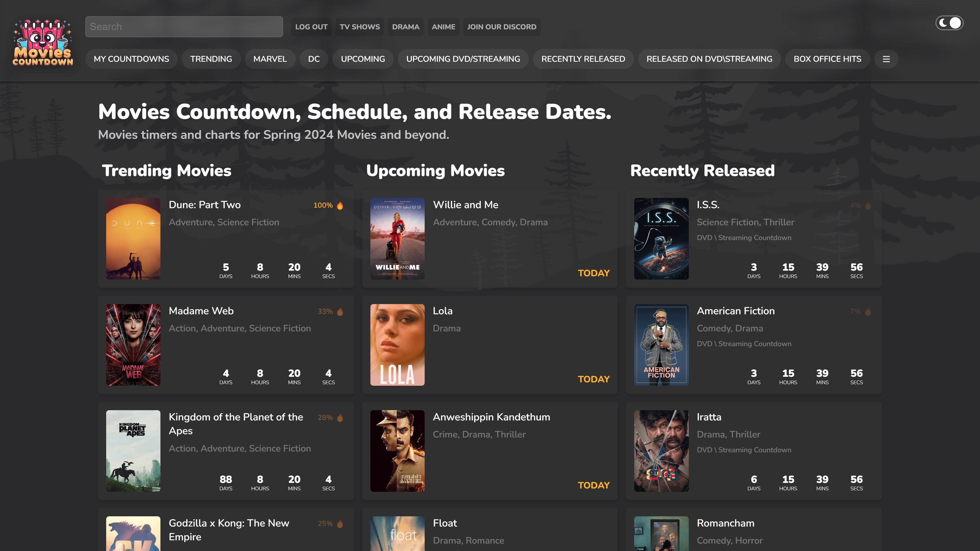Click flame icon on Dune: Part Two

pyautogui.click(x=340, y=206)
